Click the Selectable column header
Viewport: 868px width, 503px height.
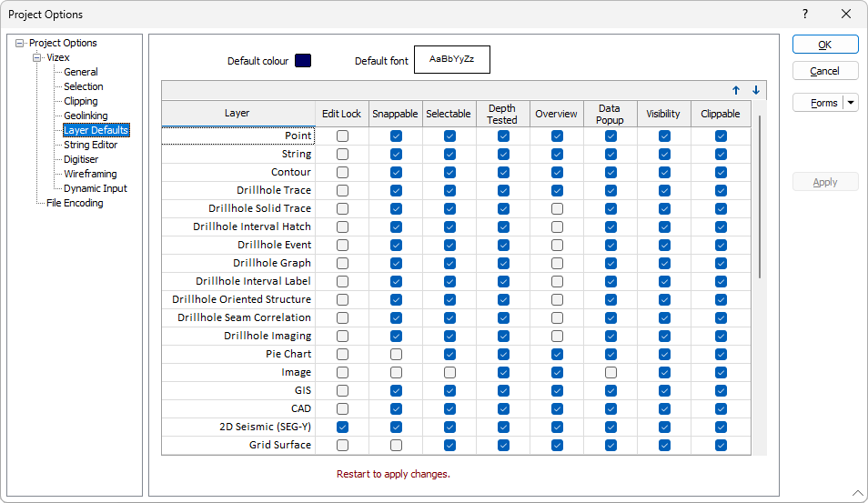[449, 114]
